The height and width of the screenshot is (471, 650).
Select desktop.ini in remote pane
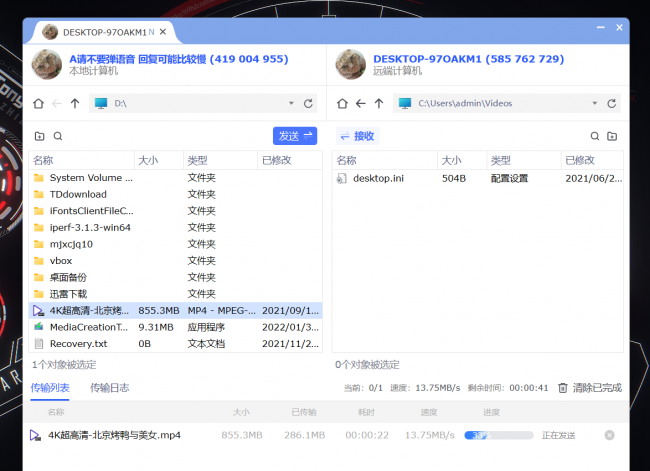click(478, 178)
